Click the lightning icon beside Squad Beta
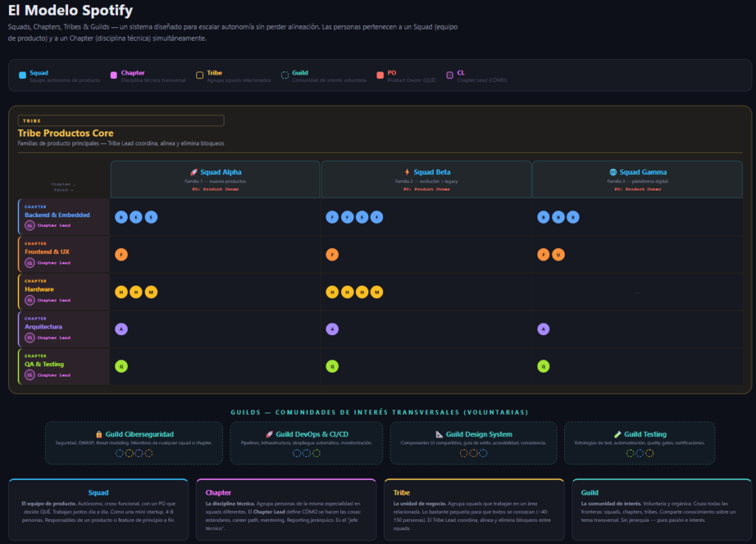The width and height of the screenshot is (756, 544). coord(407,172)
